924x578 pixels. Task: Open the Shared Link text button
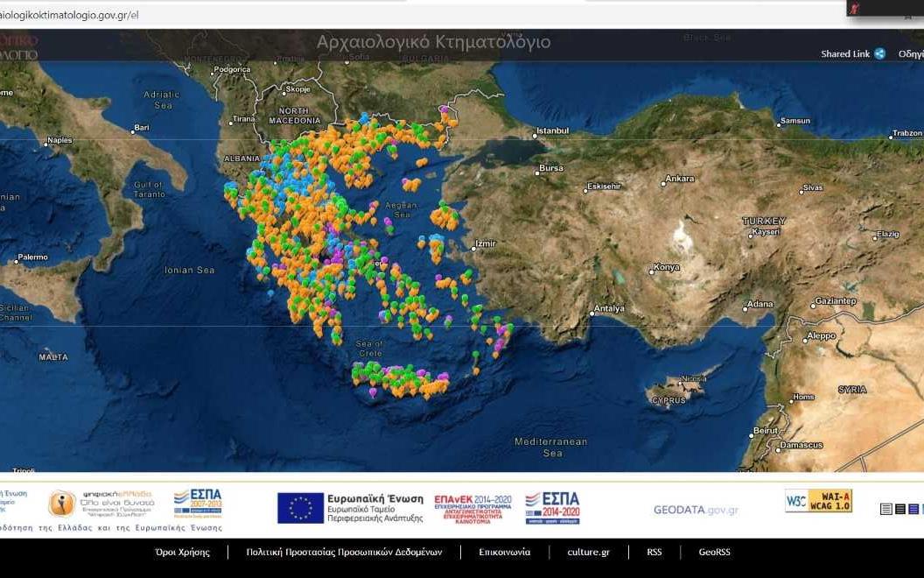pyautogui.click(x=845, y=53)
